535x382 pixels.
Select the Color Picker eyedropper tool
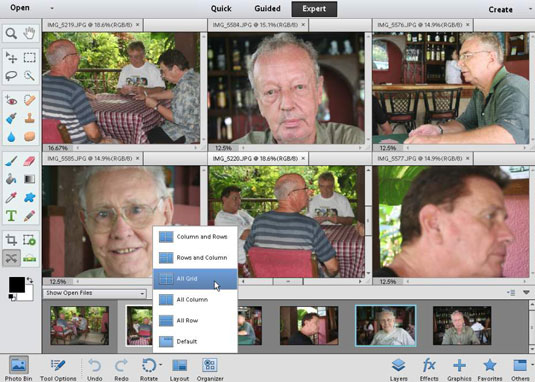tap(11, 197)
